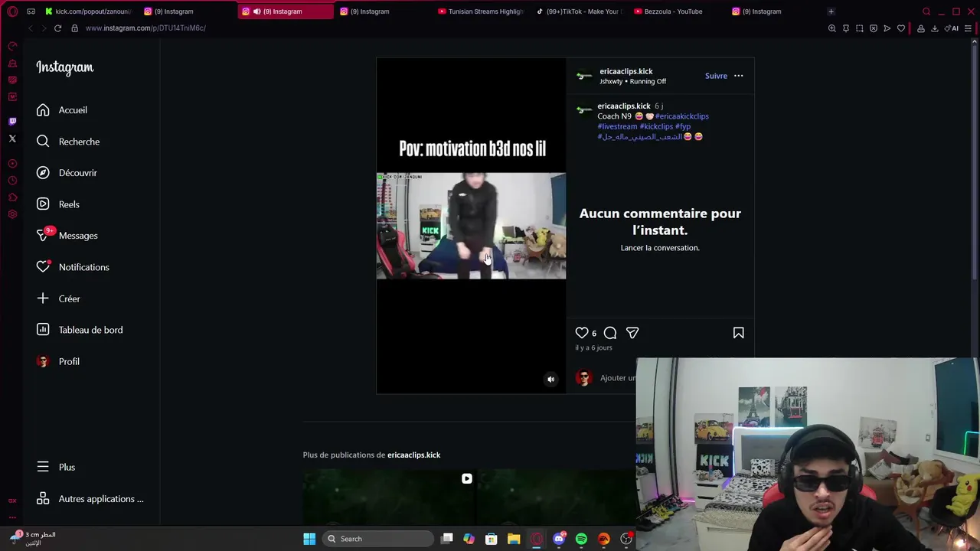Image resolution: width=980 pixels, height=551 pixels.
Task: Open Notifications panel
Action: point(73,267)
